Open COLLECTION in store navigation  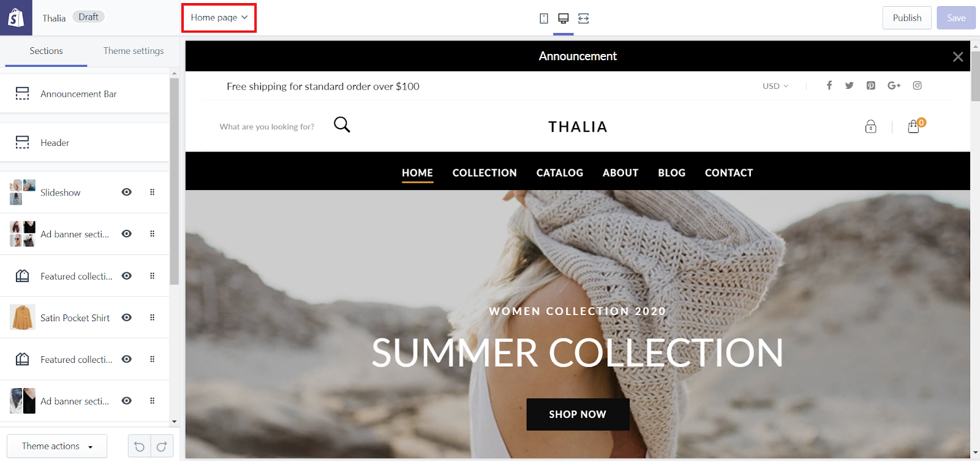click(484, 173)
